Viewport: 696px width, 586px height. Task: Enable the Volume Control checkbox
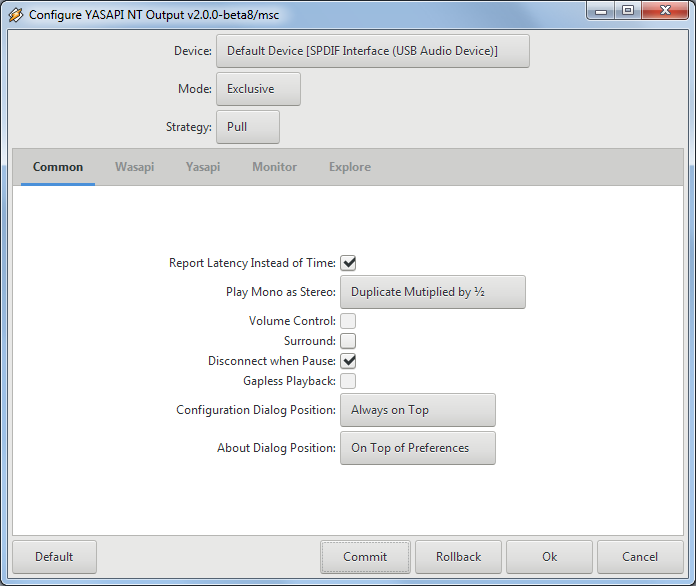[x=348, y=321]
